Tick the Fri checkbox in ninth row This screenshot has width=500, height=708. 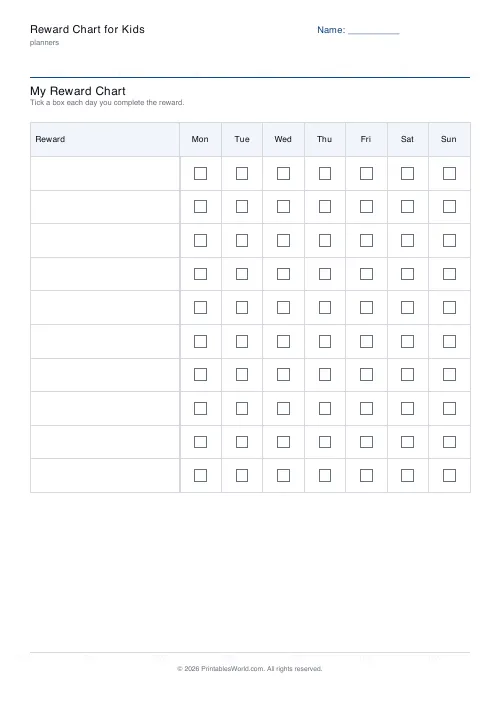[366, 442]
